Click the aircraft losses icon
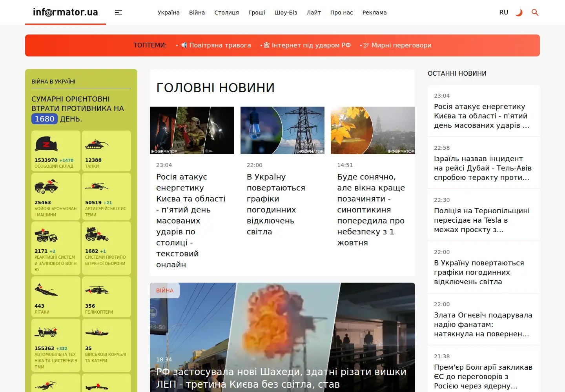 (46, 290)
